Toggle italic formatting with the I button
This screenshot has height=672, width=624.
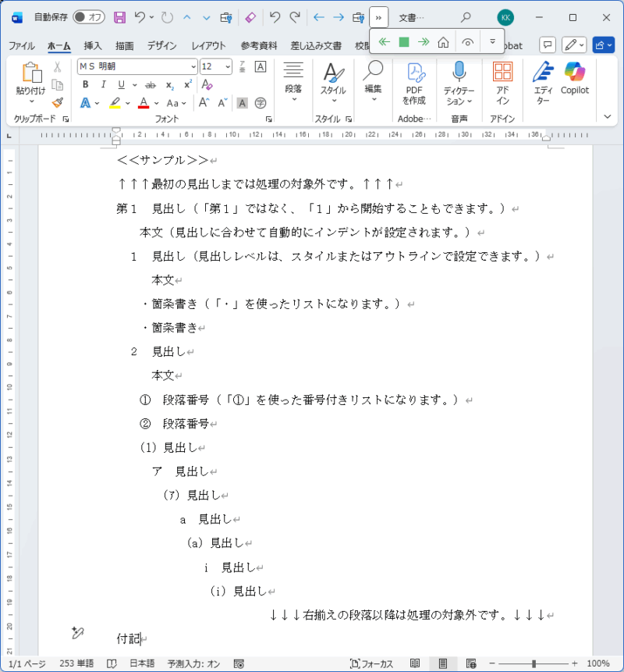coord(103,84)
